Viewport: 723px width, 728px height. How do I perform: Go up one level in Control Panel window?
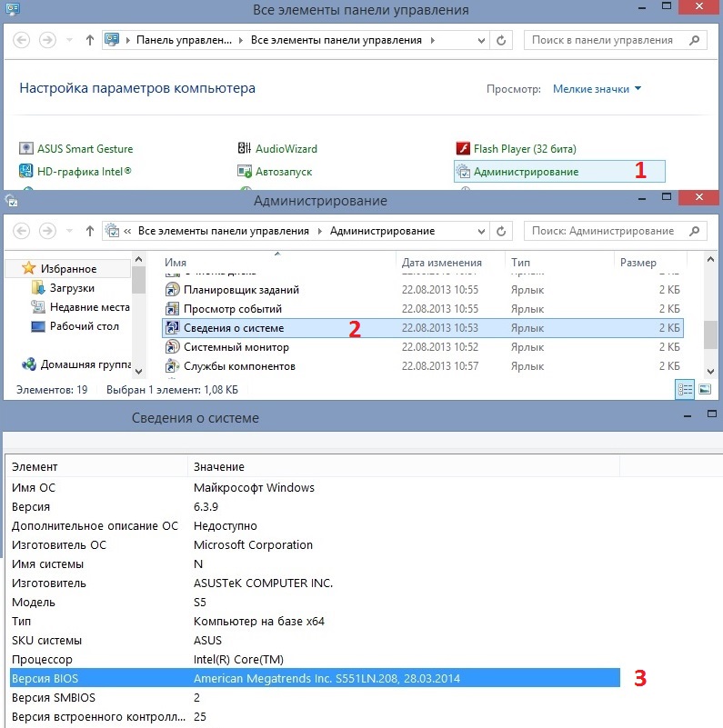(x=90, y=40)
